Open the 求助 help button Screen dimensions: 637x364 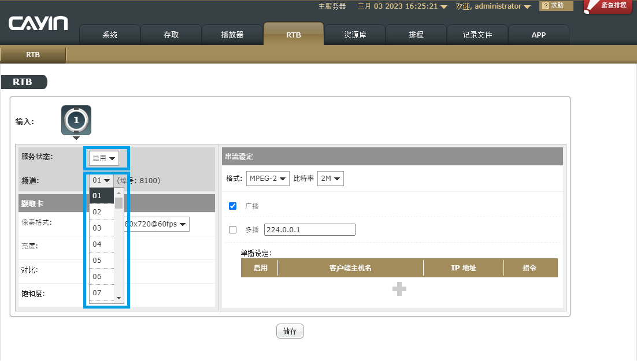pyautogui.click(x=556, y=6)
